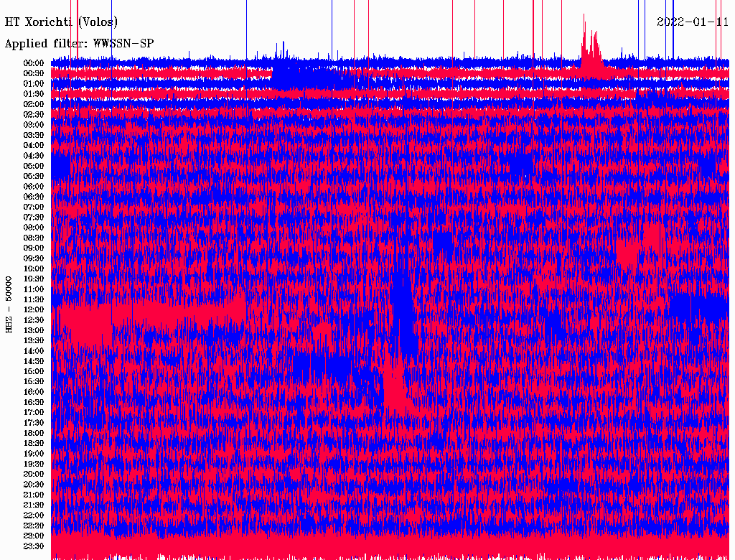
Task: Click the 06:30 time label
Action: tap(34, 197)
